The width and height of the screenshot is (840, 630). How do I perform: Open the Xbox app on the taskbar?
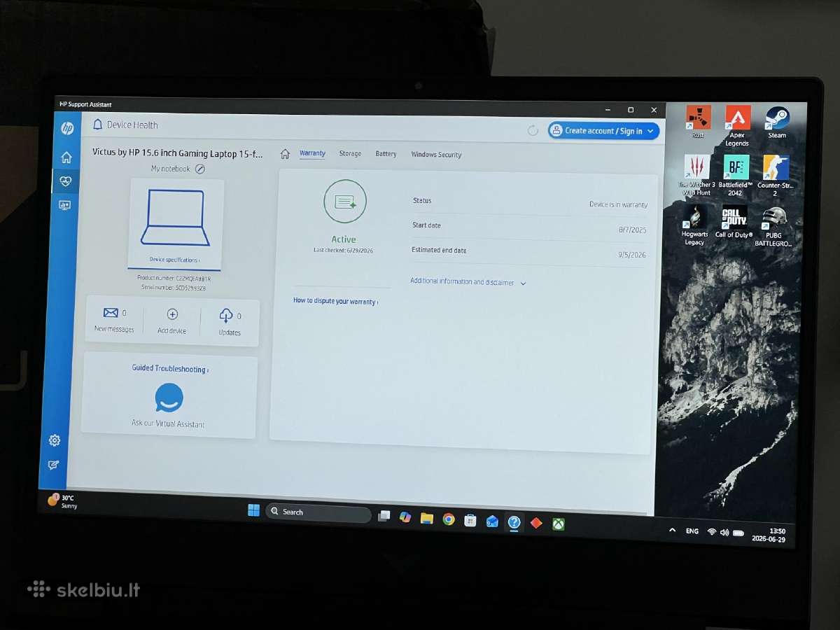558,524
